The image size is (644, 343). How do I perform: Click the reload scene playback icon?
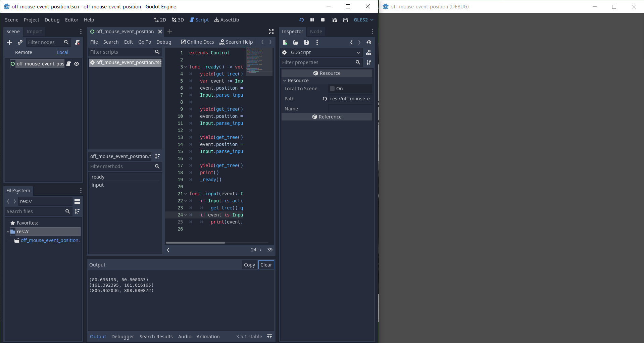[301, 20]
